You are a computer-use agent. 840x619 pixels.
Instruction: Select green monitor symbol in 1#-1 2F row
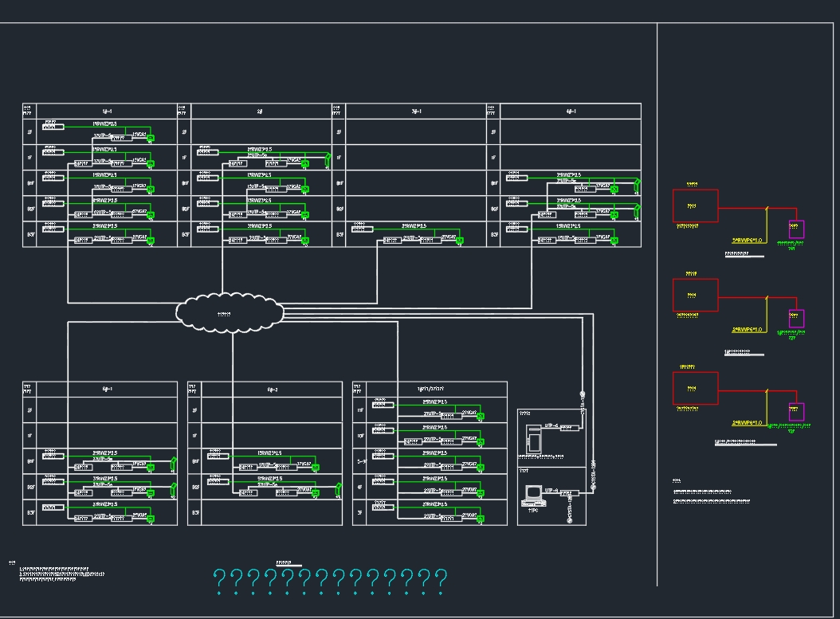[x=151, y=139]
